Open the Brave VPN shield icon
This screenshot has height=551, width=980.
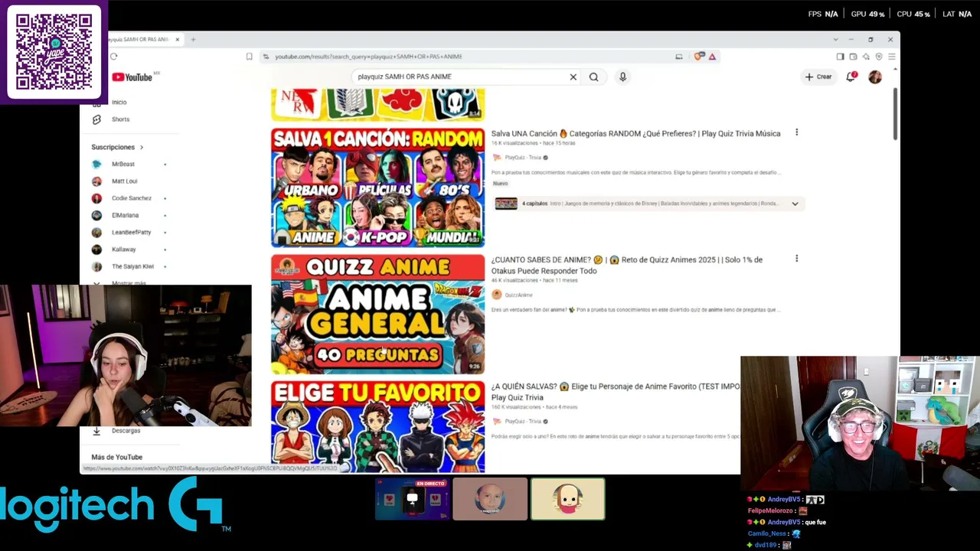[879, 57]
